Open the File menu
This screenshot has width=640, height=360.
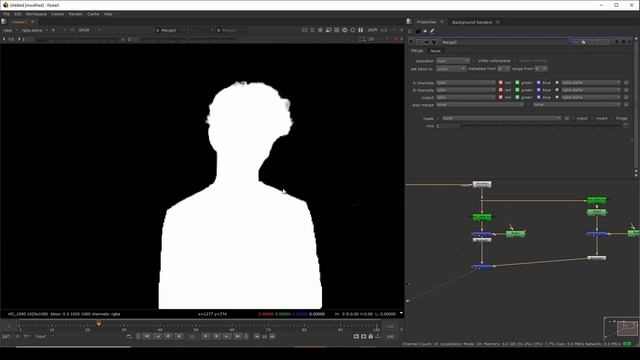(6, 14)
